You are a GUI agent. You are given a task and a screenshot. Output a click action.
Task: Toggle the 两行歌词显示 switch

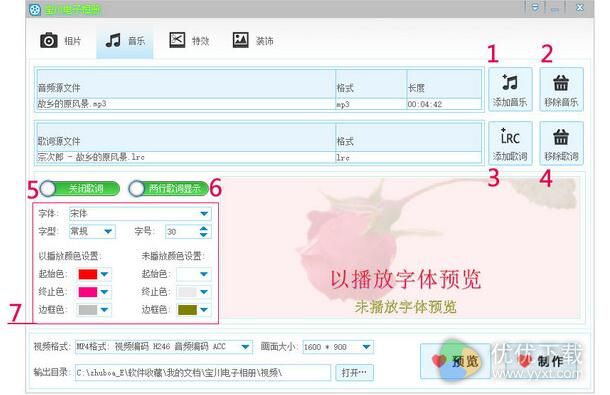tap(168, 189)
